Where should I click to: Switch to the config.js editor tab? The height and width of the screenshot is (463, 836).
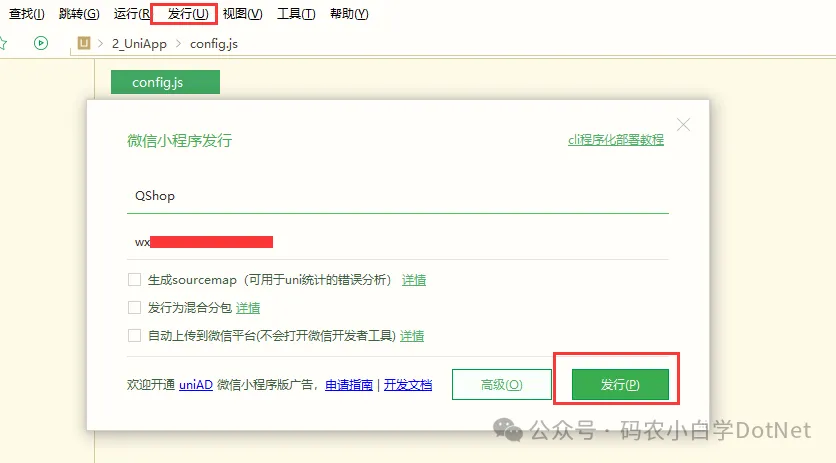[165, 82]
